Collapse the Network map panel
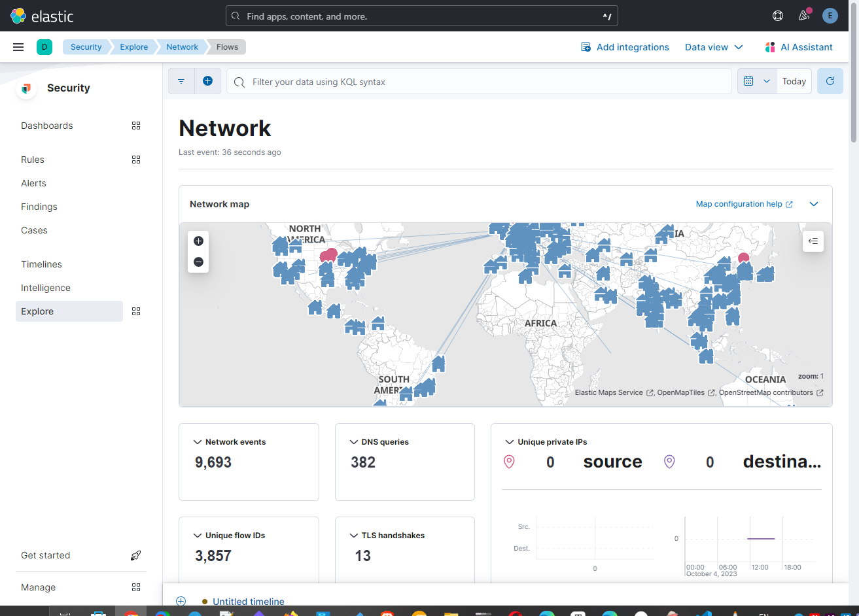This screenshot has height=616, width=859. pos(813,203)
